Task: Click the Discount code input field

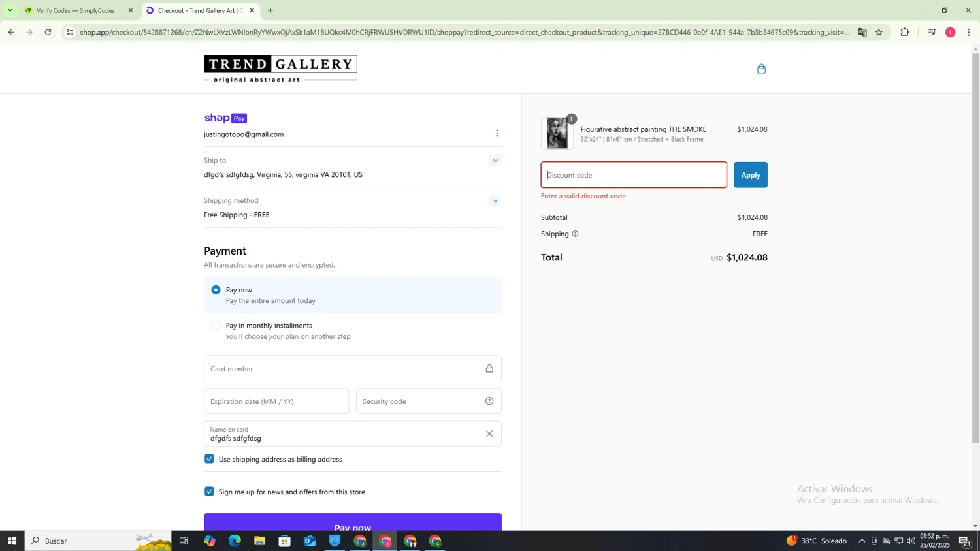Action: pyautogui.click(x=634, y=175)
